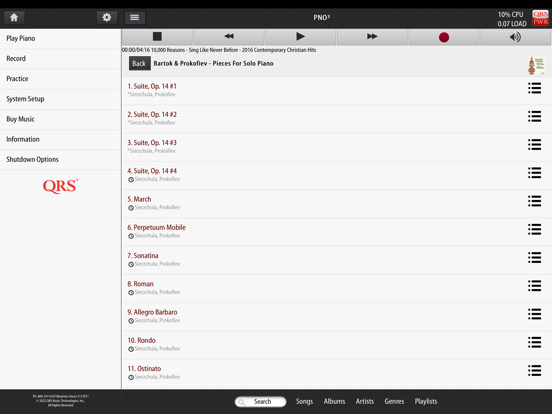Switch to Playlists tab
The width and height of the screenshot is (552, 414).
click(426, 401)
